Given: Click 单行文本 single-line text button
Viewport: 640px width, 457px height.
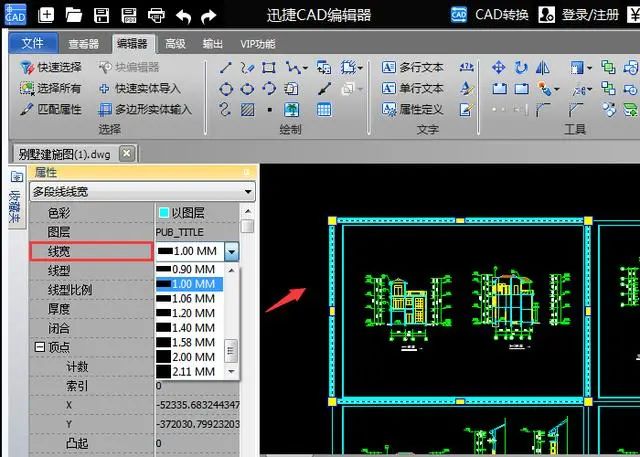Looking at the screenshot, I should click(412, 88).
